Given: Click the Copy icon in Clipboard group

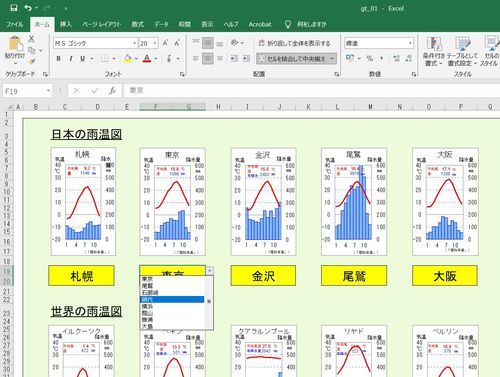Looking at the screenshot, I should [x=32, y=50].
